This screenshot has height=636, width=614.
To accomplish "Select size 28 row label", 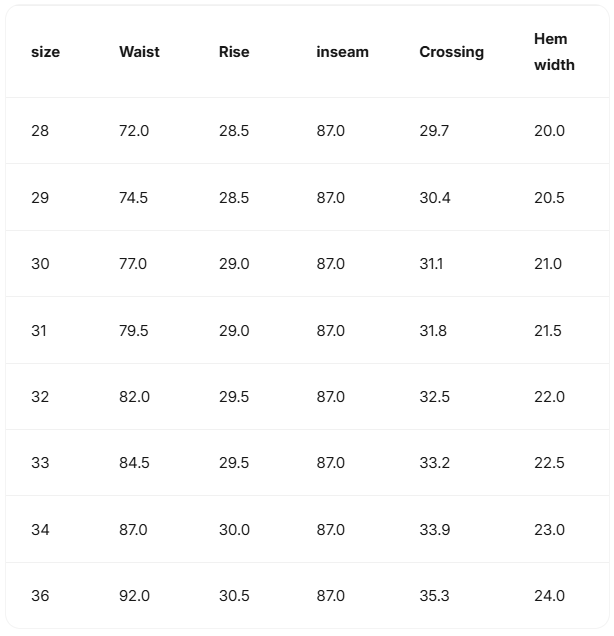I will tap(40, 131).
